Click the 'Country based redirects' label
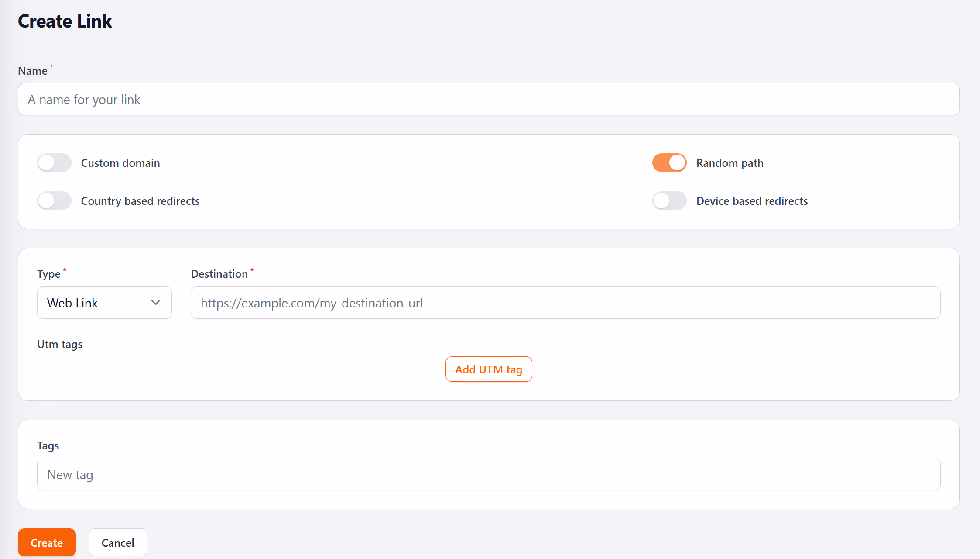 click(x=140, y=200)
